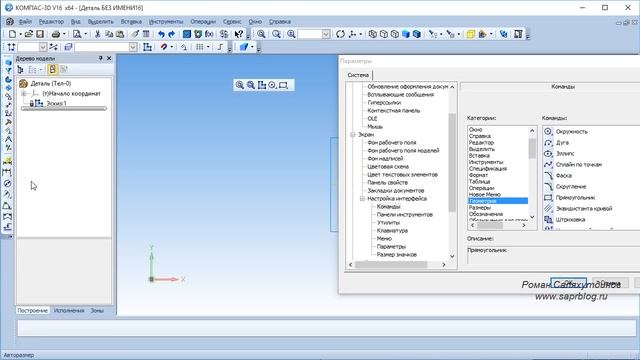The width and height of the screenshot is (640, 360).
Task: Click the blue Redo arrow
Action: click(x=172, y=34)
